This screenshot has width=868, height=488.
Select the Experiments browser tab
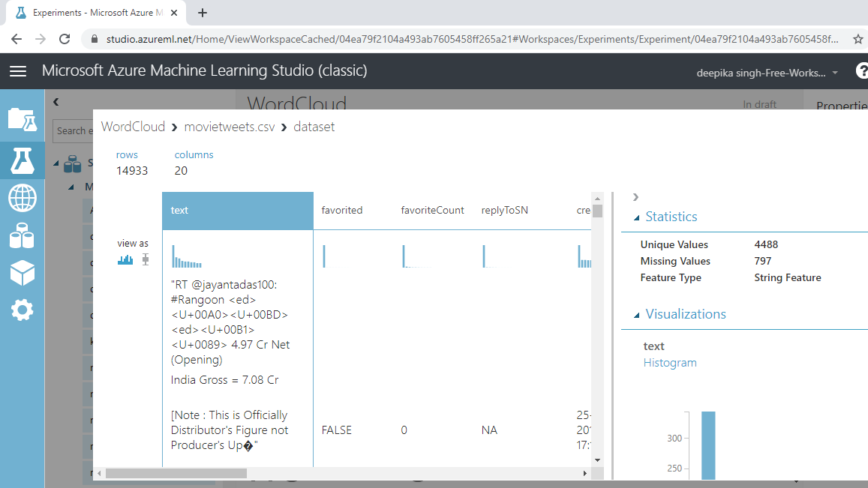click(x=96, y=13)
